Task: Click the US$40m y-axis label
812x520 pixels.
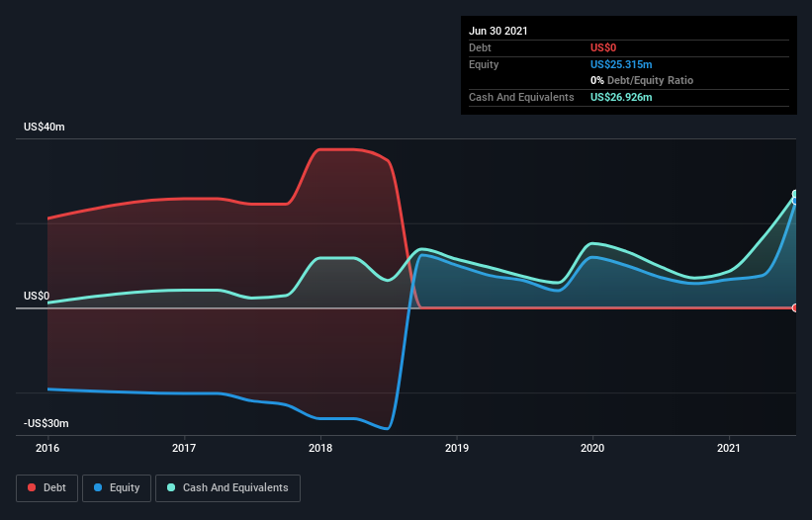Action: [x=45, y=127]
